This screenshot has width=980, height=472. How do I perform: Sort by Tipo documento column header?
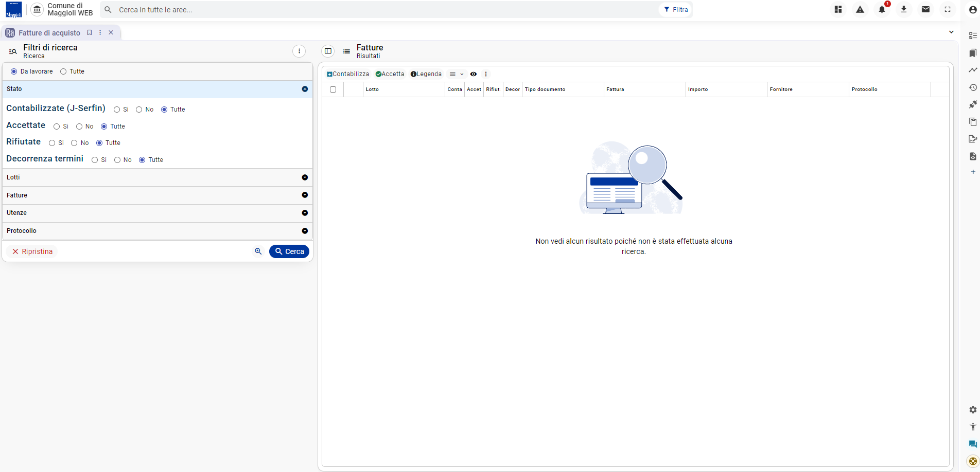(563, 89)
